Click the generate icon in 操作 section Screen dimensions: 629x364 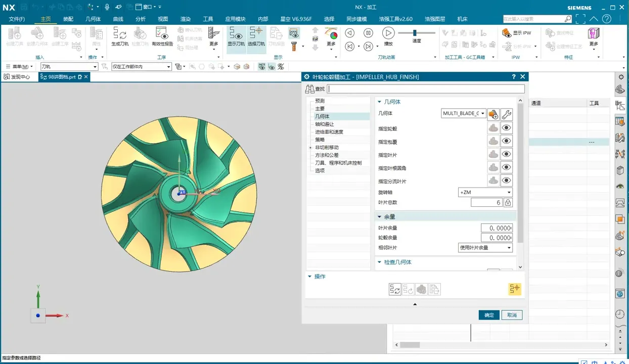(395, 289)
